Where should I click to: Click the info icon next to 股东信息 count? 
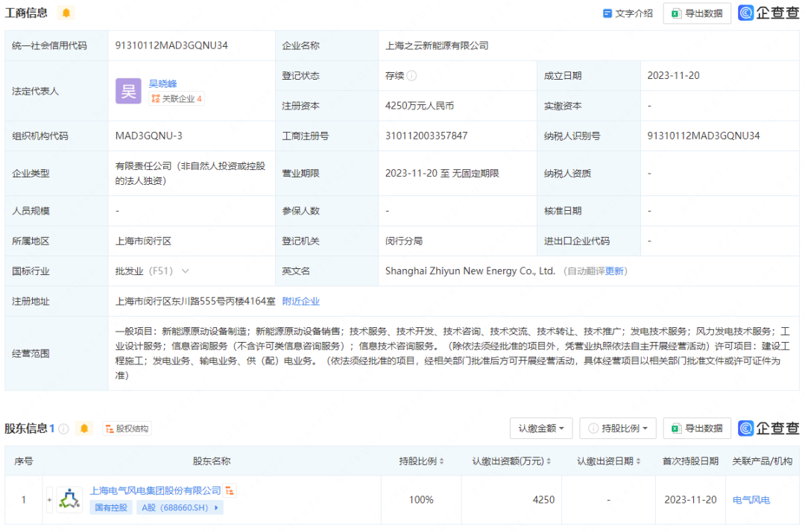(x=64, y=428)
